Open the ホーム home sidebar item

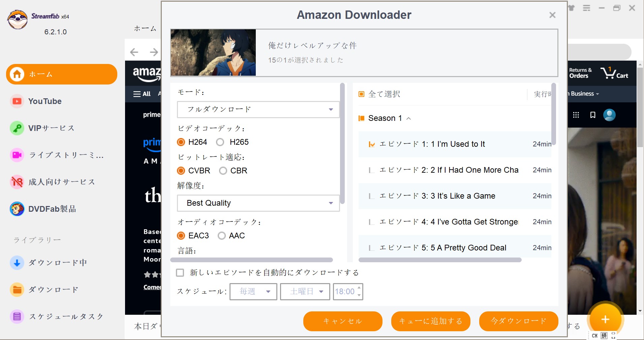pyautogui.click(x=62, y=74)
